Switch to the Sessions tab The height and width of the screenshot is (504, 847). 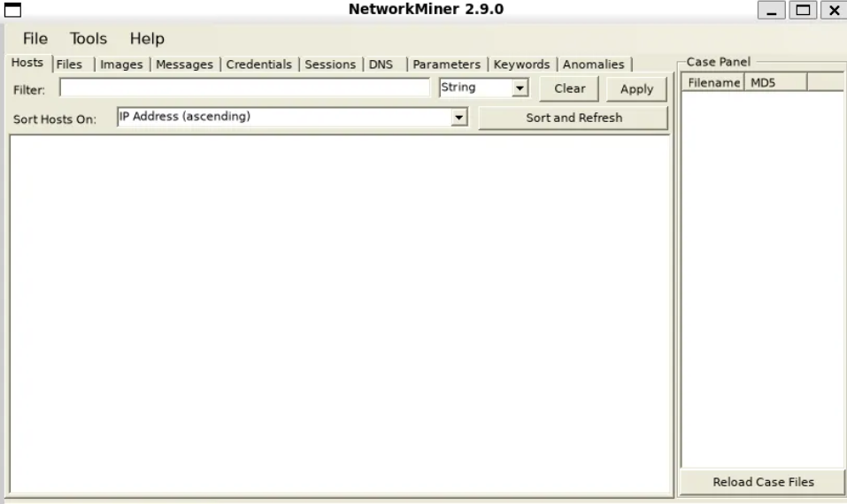[330, 65]
